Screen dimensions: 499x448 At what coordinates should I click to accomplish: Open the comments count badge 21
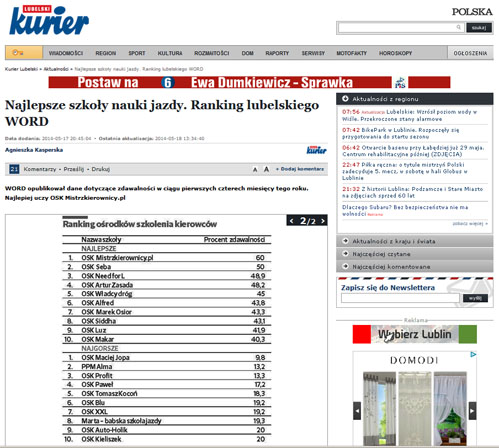tap(14, 169)
